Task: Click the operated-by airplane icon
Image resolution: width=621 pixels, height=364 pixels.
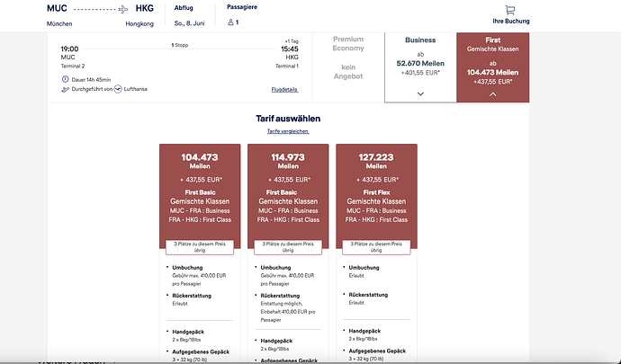Action: pos(65,89)
